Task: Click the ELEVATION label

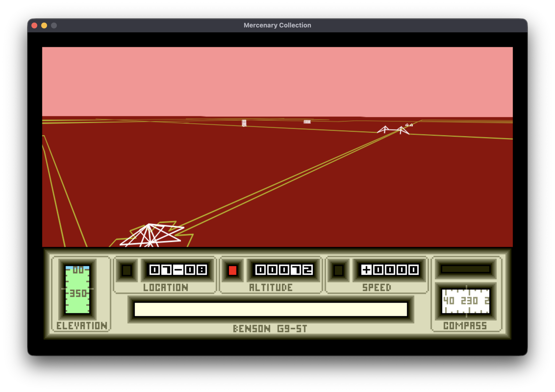Action: [x=82, y=326]
